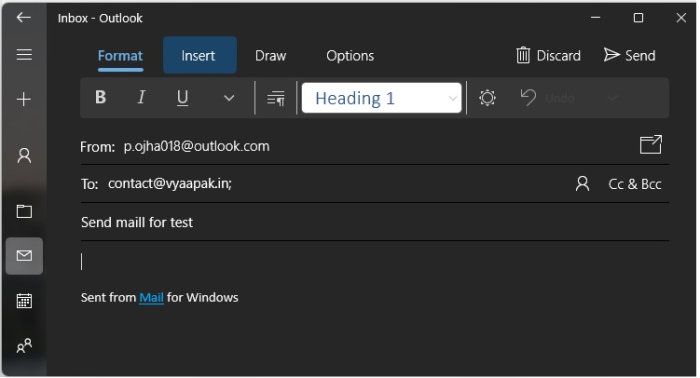Image resolution: width=700 pixels, height=378 pixels.
Task: Open Heading 1 styles dropdown
Action: pos(382,98)
